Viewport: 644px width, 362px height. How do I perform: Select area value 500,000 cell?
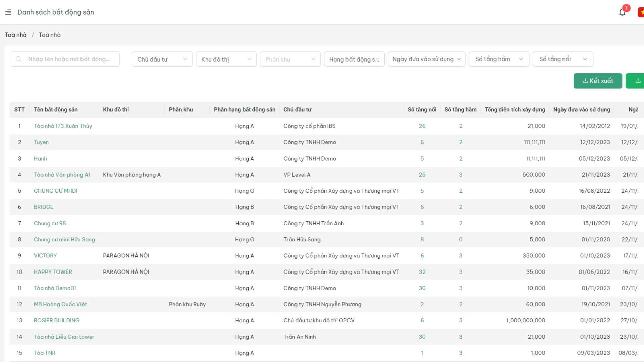[534, 175]
